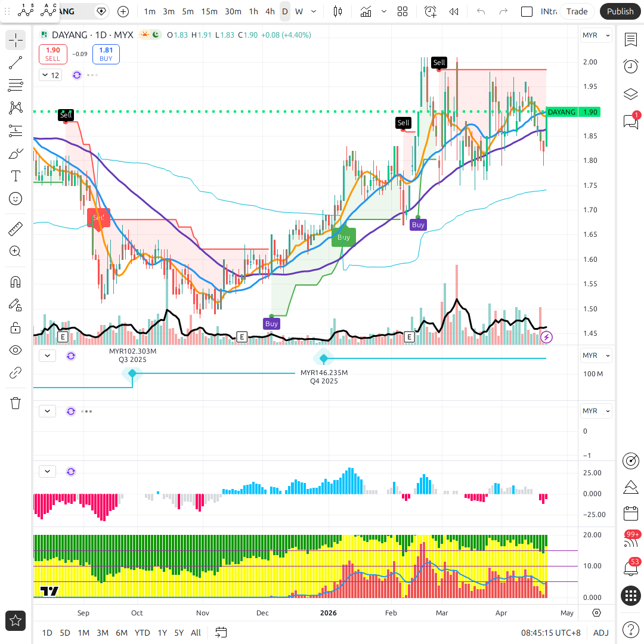Screen dimensions: 644x644
Task: Start bar replay with rewind icon
Action: pos(454,11)
